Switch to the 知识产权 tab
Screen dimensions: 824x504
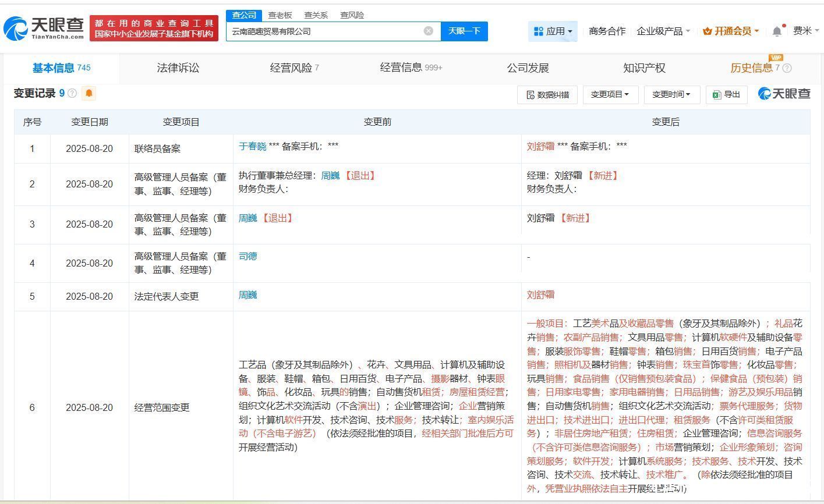pyautogui.click(x=644, y=68)
